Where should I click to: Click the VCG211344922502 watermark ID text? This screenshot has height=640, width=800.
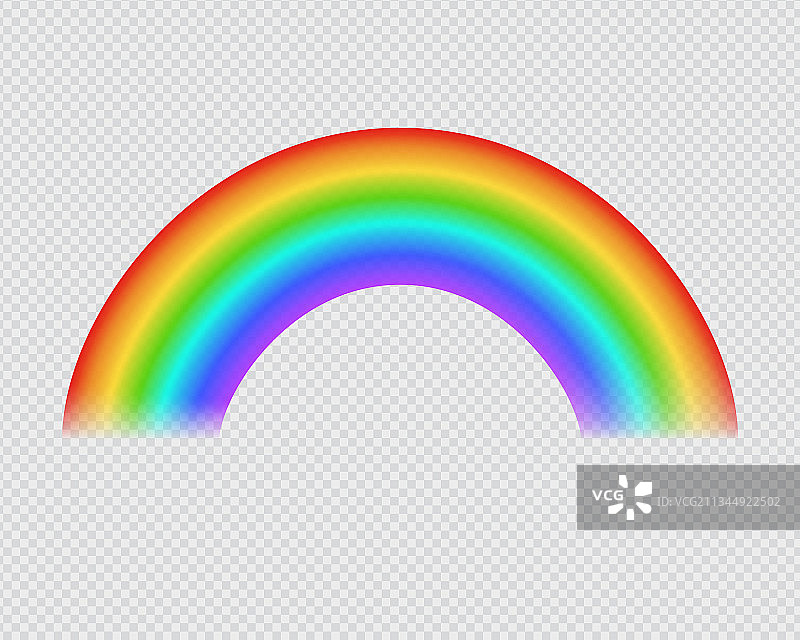(720, 500)
